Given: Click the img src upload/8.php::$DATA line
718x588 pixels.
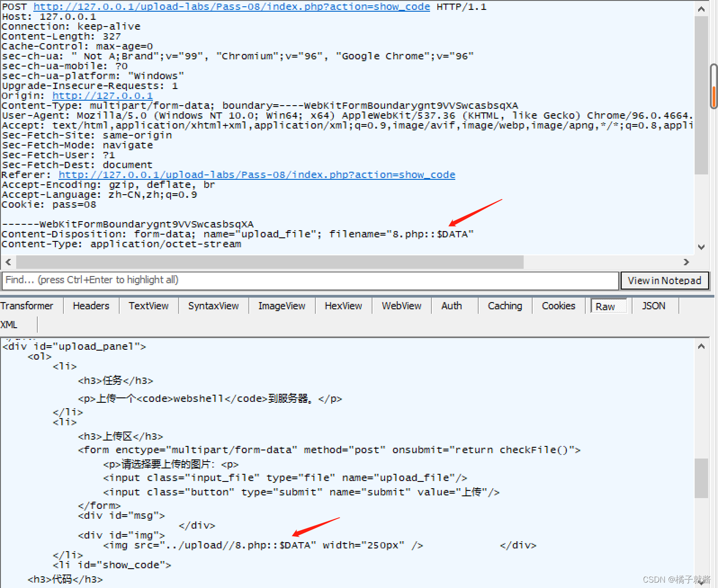Looking at the screenshot, I should [x=263, y=545].
